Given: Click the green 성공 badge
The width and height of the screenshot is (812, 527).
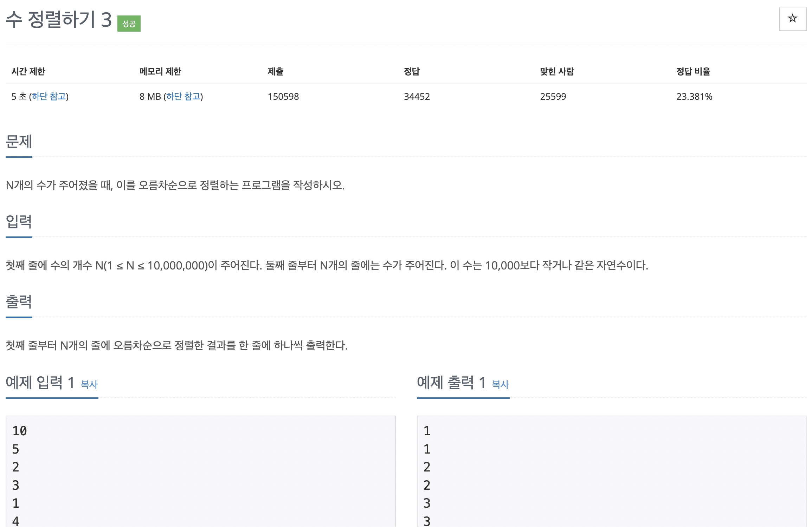Looking at the screenshot, I should (x=129, y=24).
